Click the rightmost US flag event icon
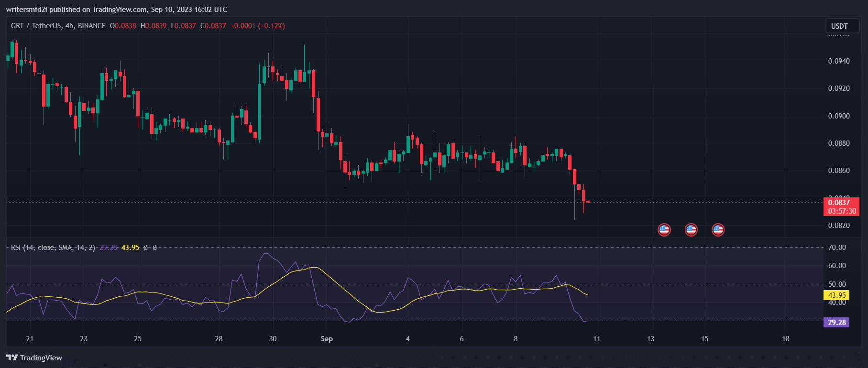The height and width of the screenshot is (368, 868). pos(718,230)
